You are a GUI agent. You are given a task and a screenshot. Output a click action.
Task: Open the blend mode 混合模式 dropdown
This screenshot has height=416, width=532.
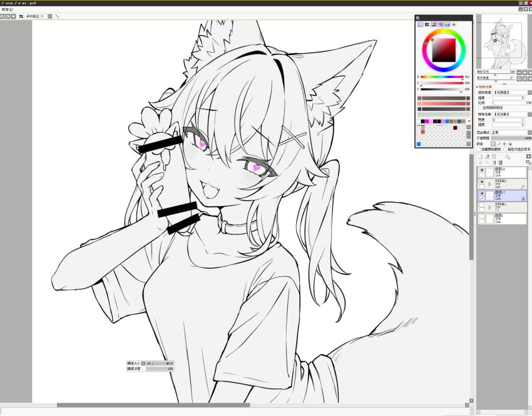pyautogui.click(x=511, y=132)
